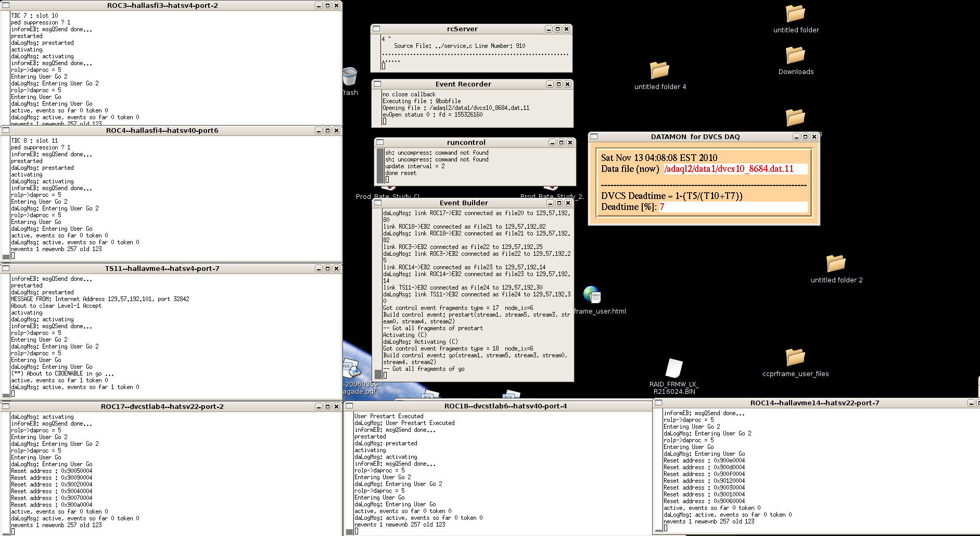Click the ROC3 terminal scrollbar
Viewport: 980px width, 536px height.
tap(6, 68)
